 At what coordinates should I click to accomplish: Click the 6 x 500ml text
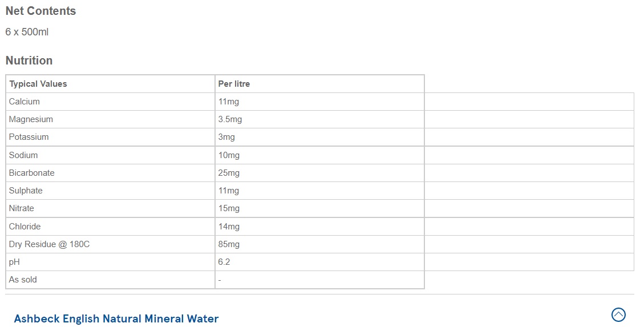[x=27, y=32]
